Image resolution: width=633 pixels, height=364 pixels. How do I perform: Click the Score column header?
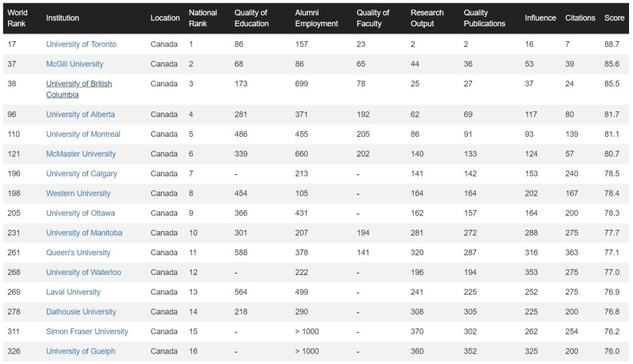[615, 18]
